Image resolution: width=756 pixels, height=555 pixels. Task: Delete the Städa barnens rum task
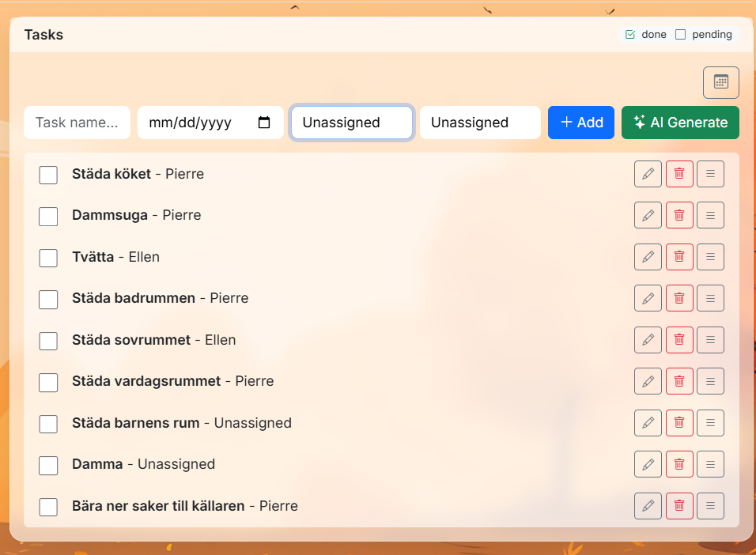679,423
